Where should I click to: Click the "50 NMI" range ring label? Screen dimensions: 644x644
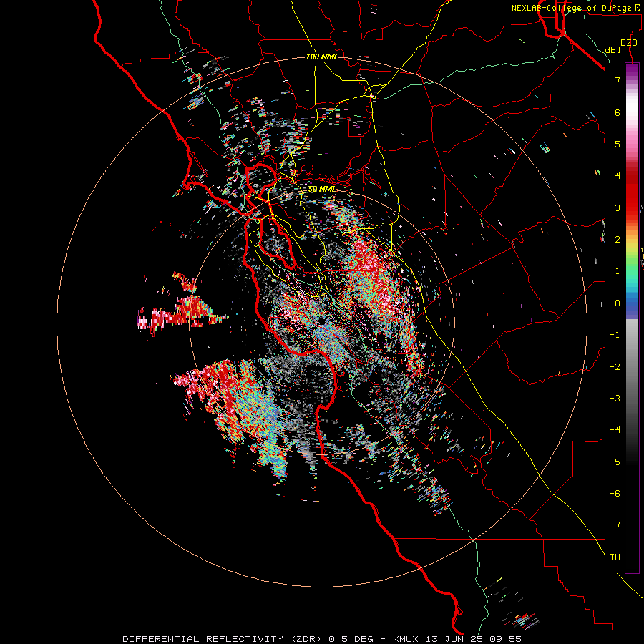coord(321,190)
